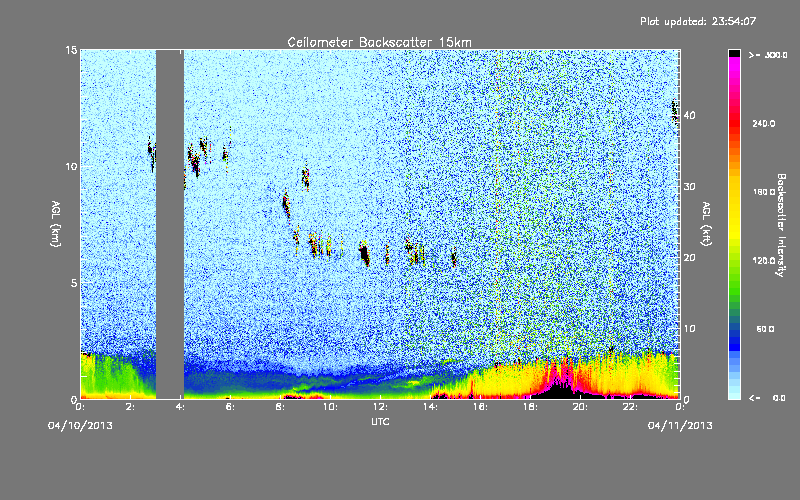Click the 10 km altitude tick label
The width and height of the screenshot is (800, 500).
[71, 167]
